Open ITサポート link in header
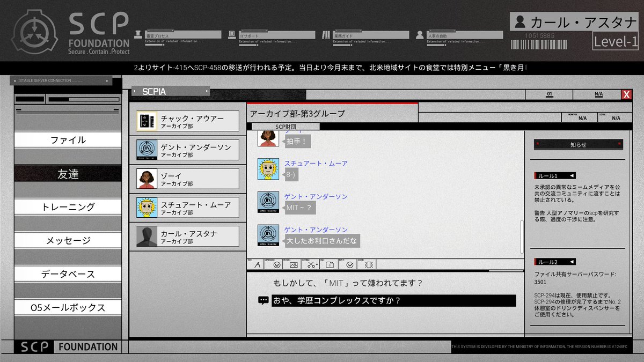 [276, 35]
